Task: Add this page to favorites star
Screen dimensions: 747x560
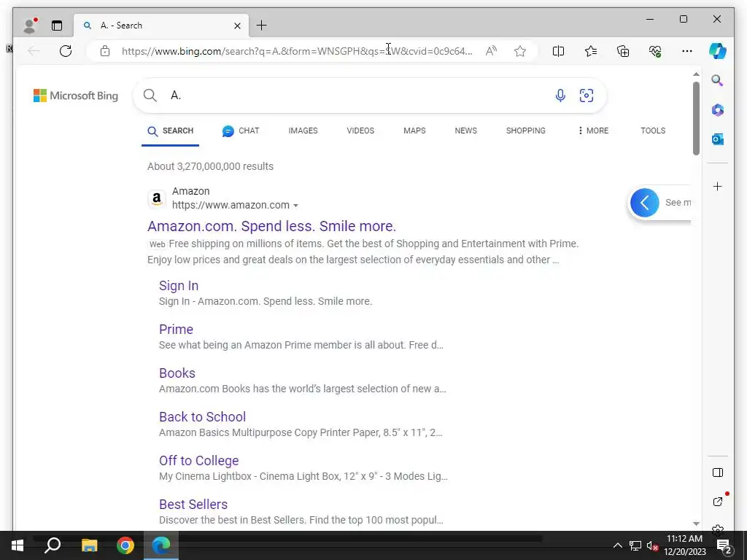Action: [519, 51]
